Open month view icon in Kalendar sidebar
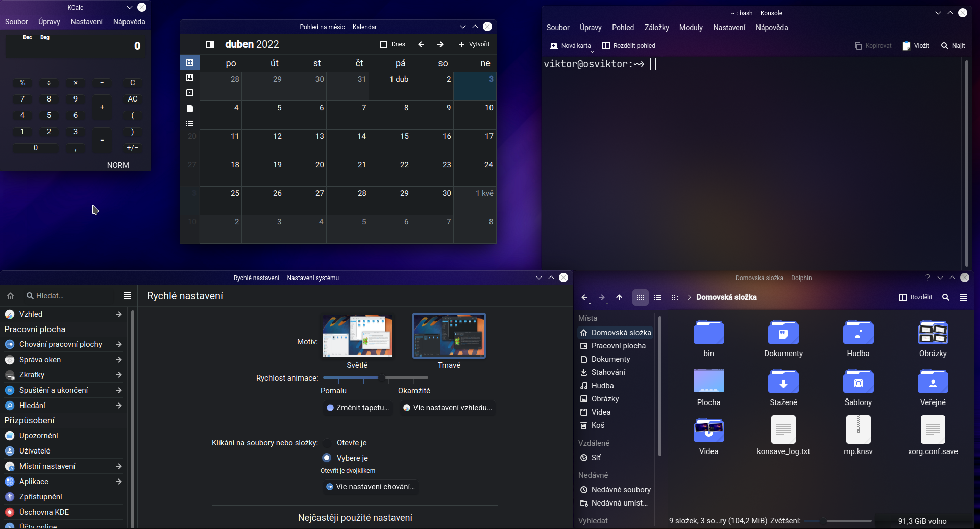The height and width of the screenshot is (529, 980). [x=190, y=62]
